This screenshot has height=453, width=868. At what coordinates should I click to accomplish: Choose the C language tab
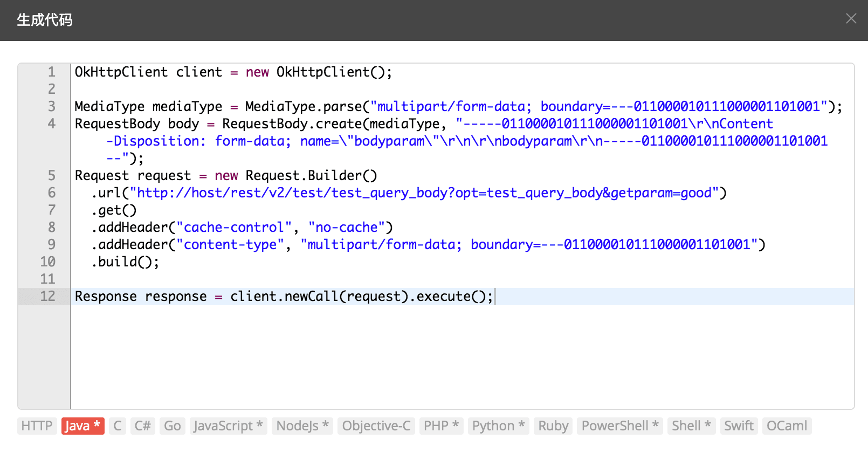pyautogui.click(x=117, y=426)
